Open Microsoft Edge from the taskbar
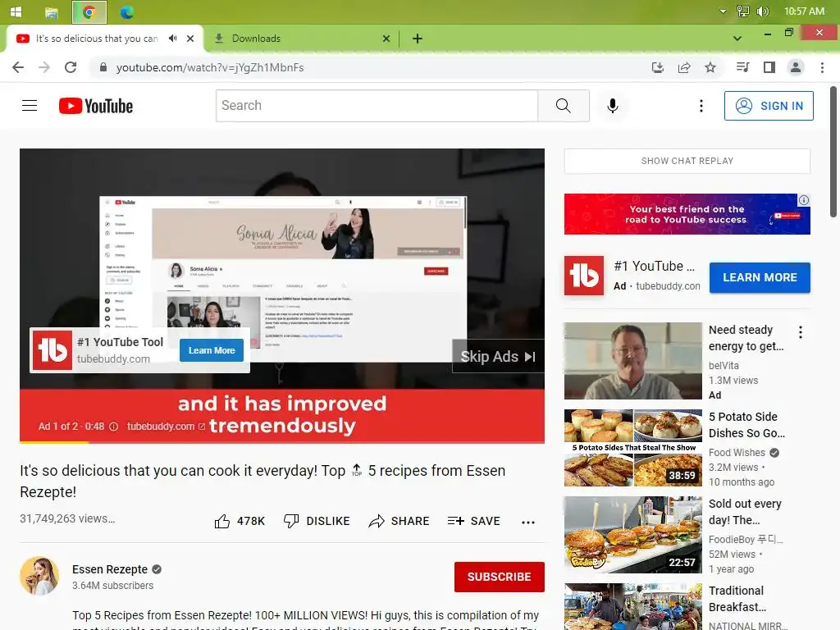The width and height of the screenshot is (840, 630). point(126,11)
